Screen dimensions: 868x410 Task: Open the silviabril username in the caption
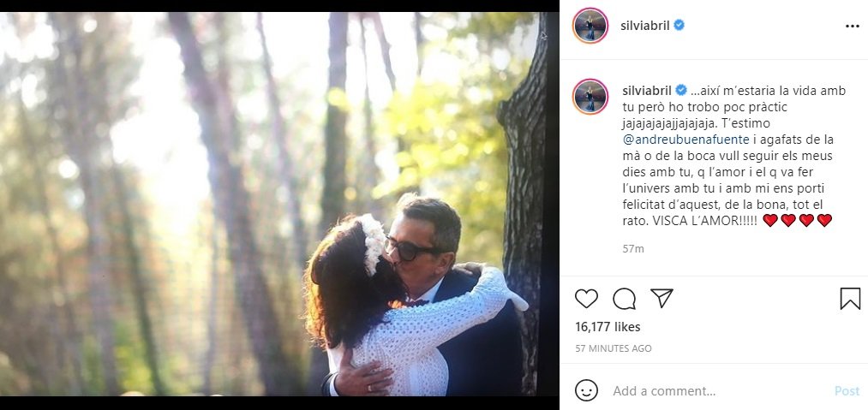(648, 90)
